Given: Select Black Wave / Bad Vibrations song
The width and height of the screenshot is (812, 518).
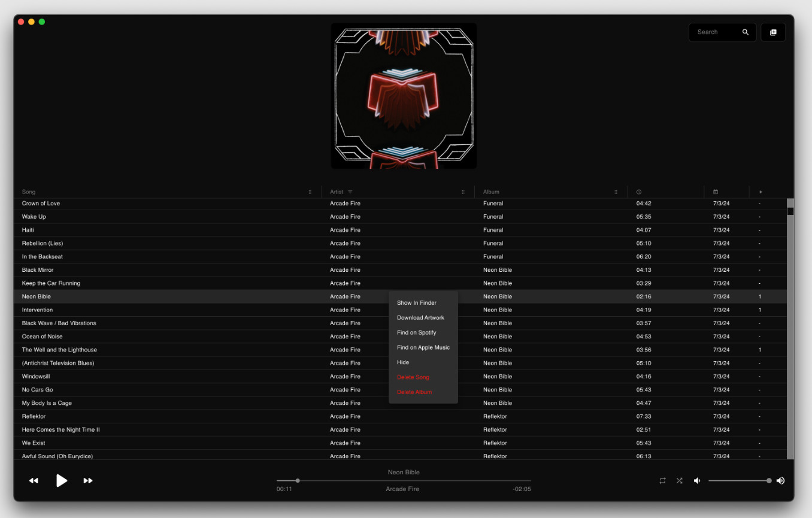Looking at the screenshot, I should 400,323.
